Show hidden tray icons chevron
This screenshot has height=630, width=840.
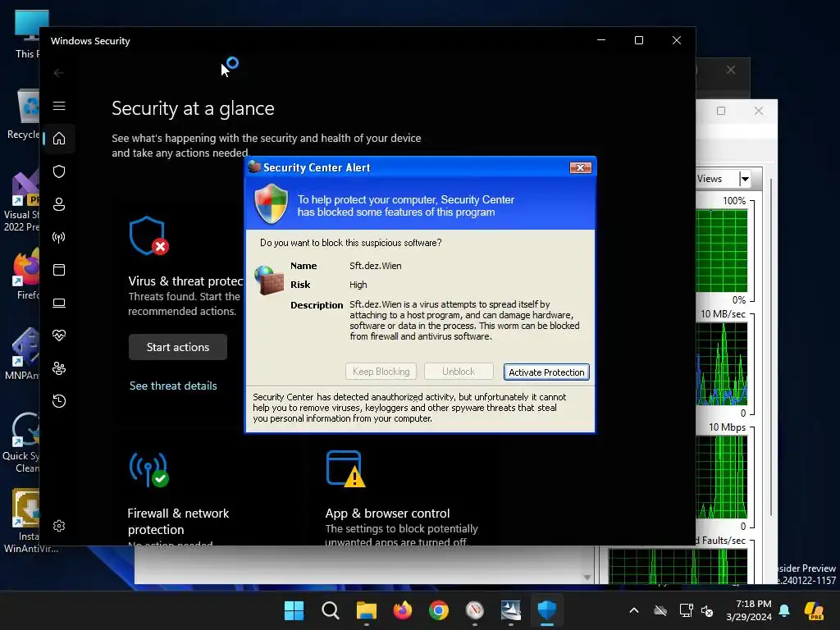pos(634,610)
